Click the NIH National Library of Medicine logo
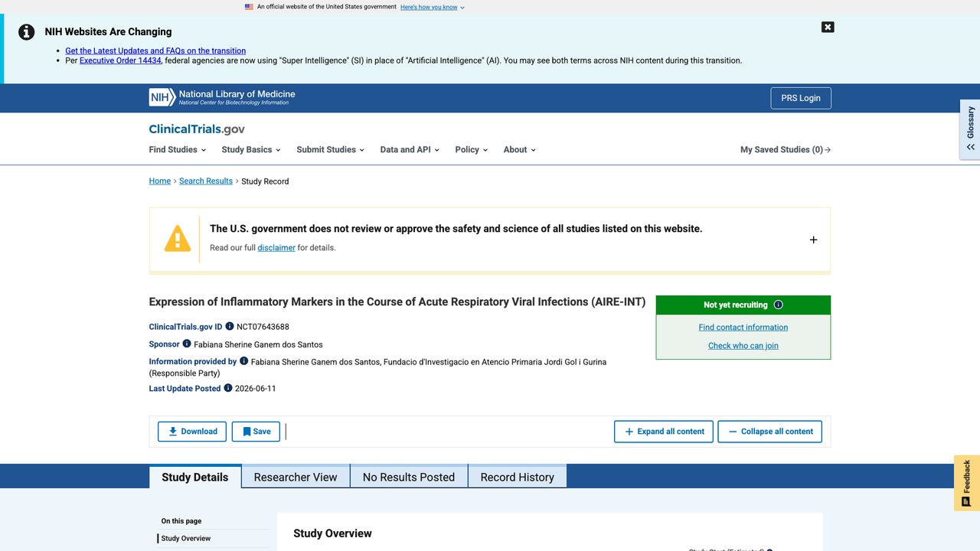This screenshot has height=551, width=980. (222, 97)
